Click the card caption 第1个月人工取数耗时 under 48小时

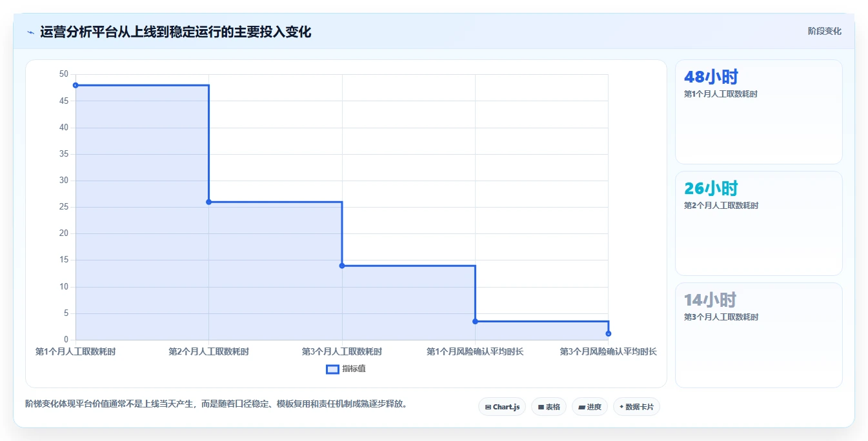click(x=721, y=94)
